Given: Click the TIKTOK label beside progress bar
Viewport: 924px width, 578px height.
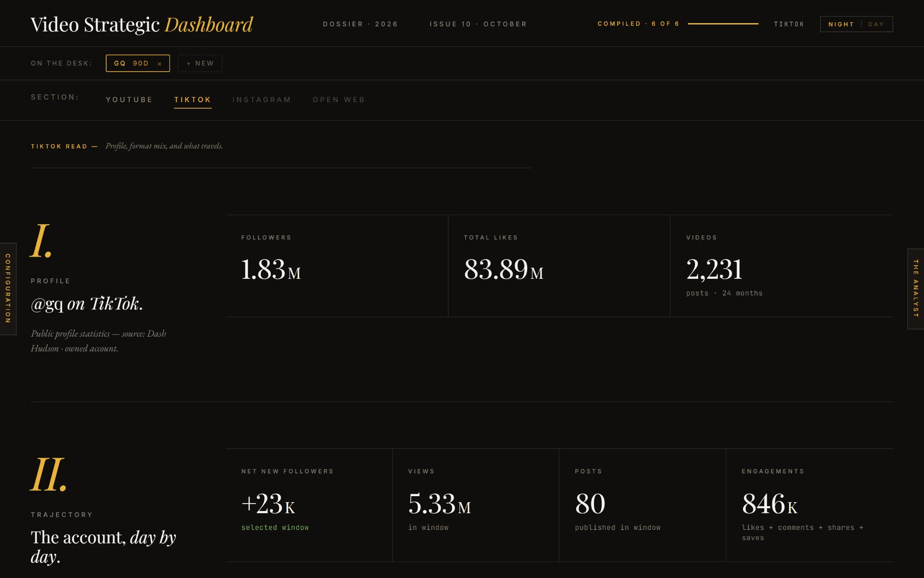Looking at the screenshot, I should (789, 24).
